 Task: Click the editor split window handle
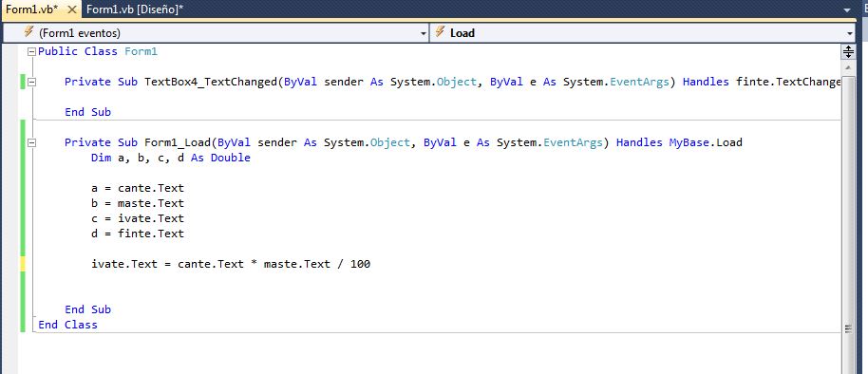coord(848,52)
